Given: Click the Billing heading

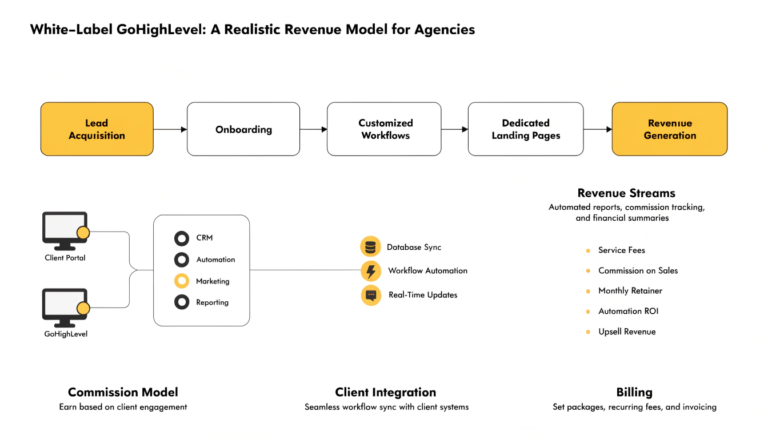Looking at the screenshot, I should (634, 392).
